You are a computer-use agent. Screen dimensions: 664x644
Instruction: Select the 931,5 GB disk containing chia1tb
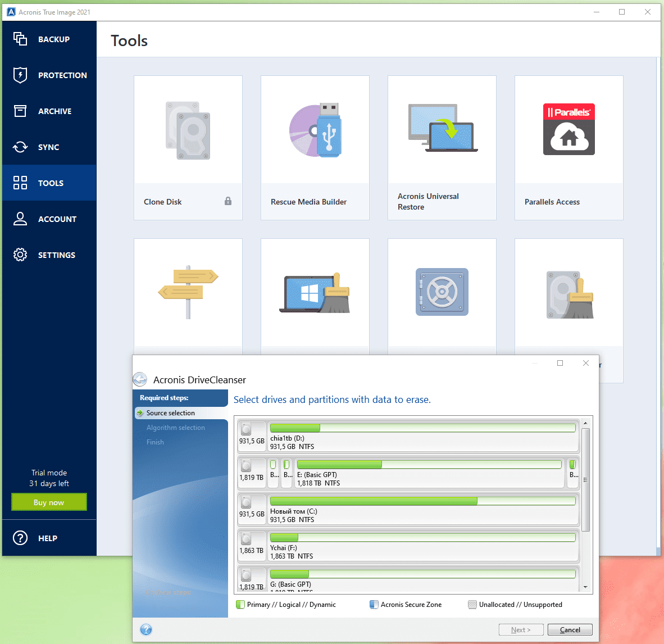point(252,436)
